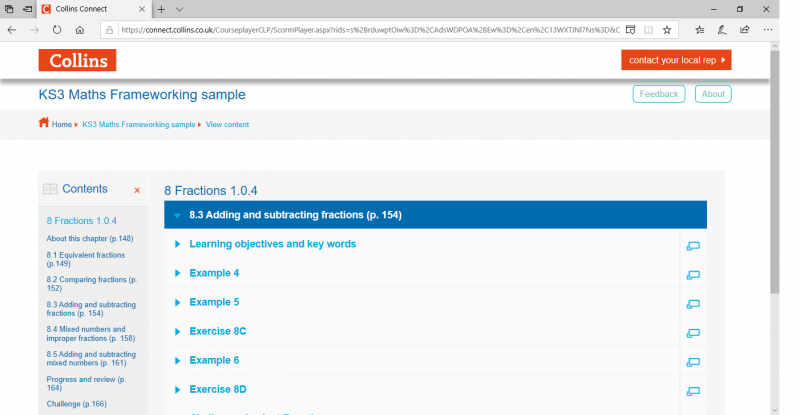This screenshot has height=415, width=800.
Task: Expand the Exercise 8D section
Action: point(217,389)
